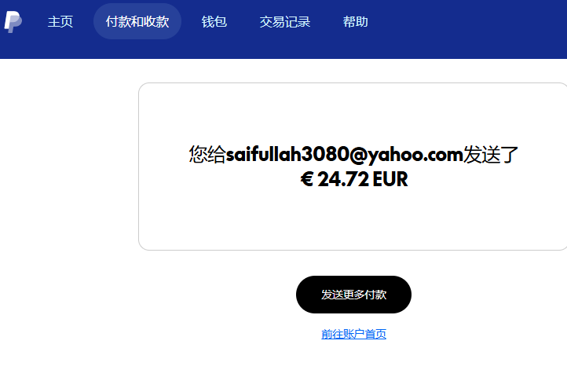Open the 主页 home menu item
Viewport: 567px width, 392px height.
pos(60,22)
